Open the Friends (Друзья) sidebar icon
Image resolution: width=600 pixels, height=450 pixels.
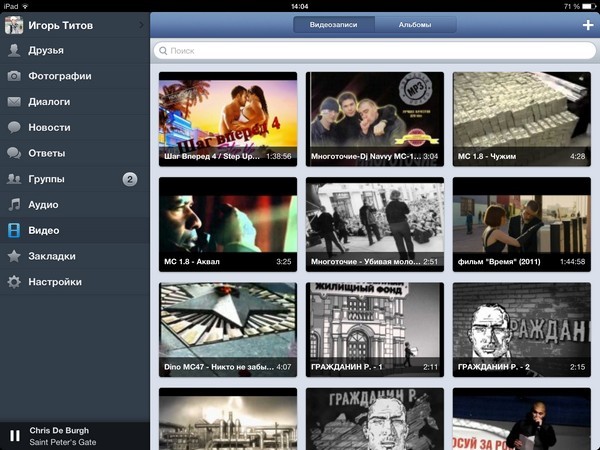[14, 50]
